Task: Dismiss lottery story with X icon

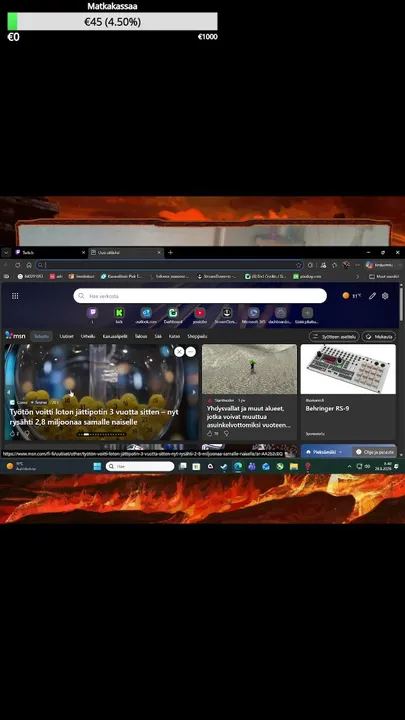Action: tap(179, 352)
